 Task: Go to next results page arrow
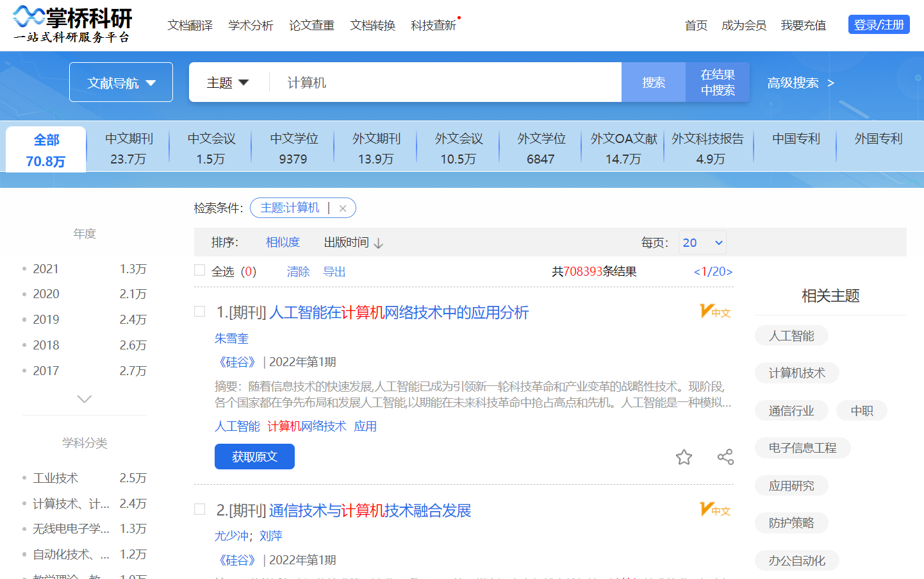tap(729, 272)
